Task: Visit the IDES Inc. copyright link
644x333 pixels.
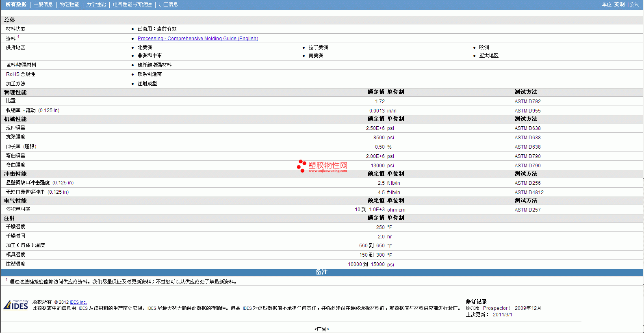Action: coord(78,302)
